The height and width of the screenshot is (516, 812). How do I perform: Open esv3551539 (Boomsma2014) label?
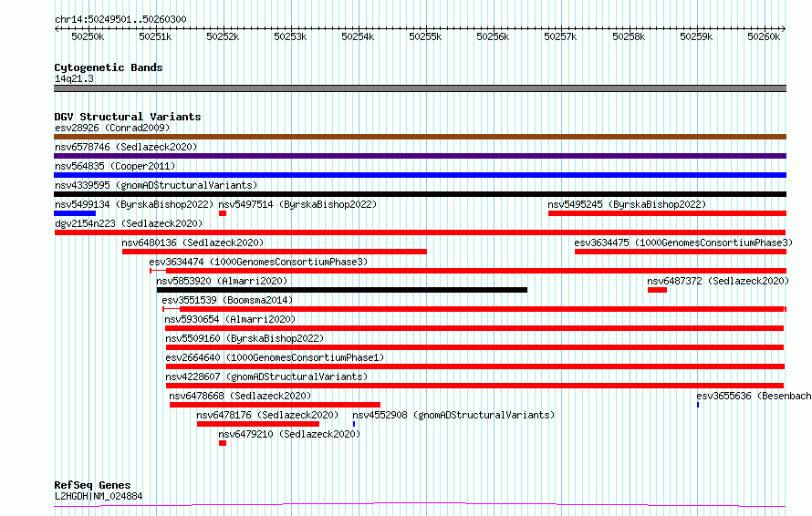(227, 300)
